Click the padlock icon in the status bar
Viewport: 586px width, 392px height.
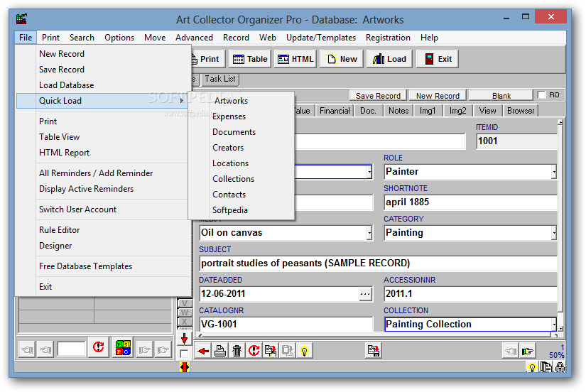coord(560,367)
